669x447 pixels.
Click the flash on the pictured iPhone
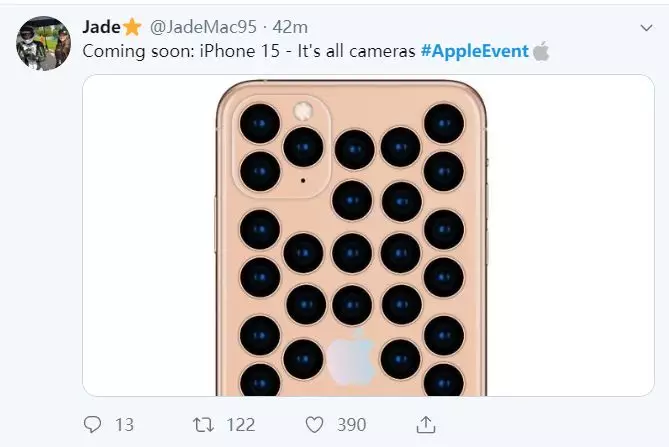[x=302, y=110]
